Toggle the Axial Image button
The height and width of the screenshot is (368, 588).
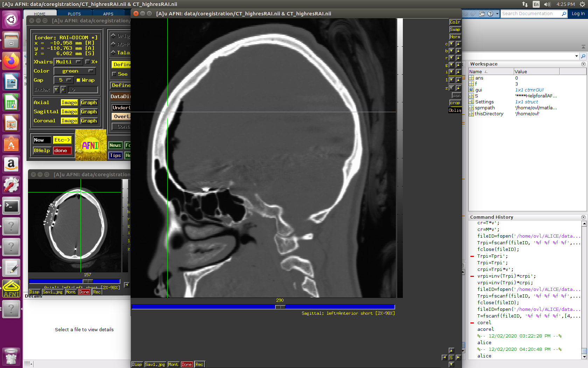pos(69,102)
